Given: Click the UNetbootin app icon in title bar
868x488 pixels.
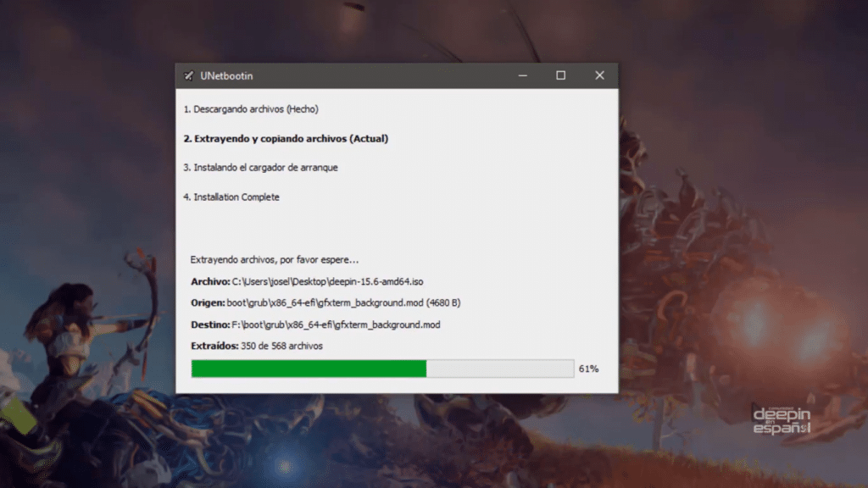Looking at the screenshot, I should coord(188,76).
